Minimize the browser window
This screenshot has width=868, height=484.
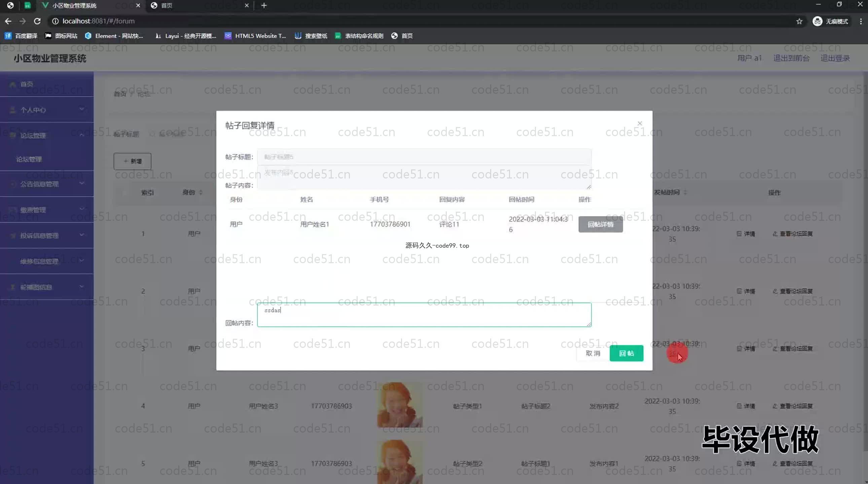(818, 4)
